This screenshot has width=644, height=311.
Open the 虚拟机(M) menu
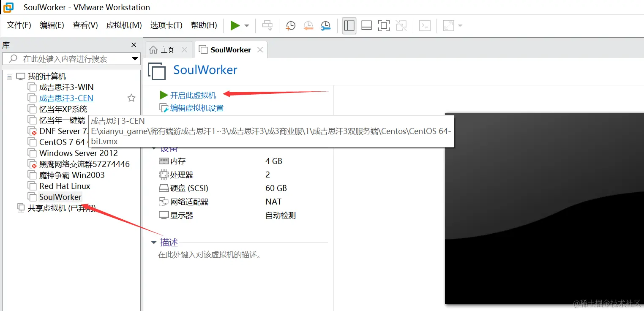click(124, 25)
